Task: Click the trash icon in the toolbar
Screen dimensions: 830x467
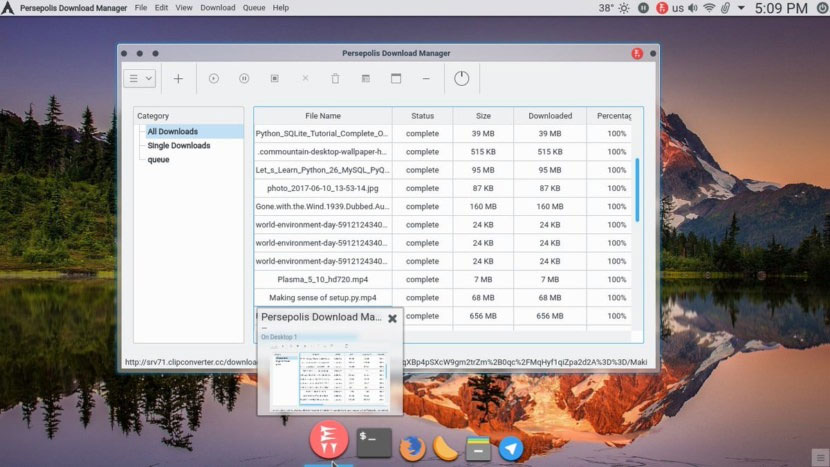Action: pos(335,78)
